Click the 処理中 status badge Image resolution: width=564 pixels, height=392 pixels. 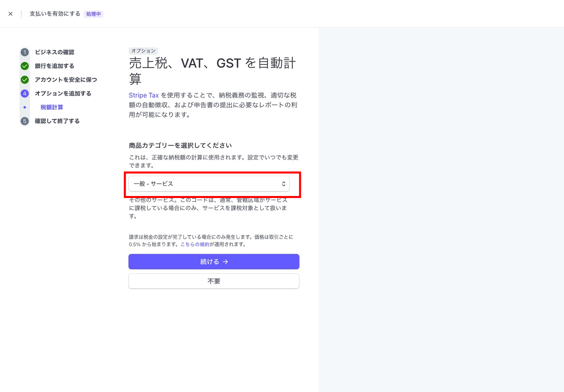94,14
